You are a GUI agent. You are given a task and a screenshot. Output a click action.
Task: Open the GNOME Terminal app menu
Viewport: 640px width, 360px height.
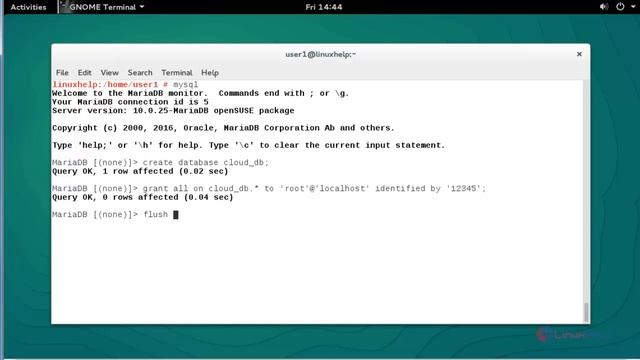[106, 7]
